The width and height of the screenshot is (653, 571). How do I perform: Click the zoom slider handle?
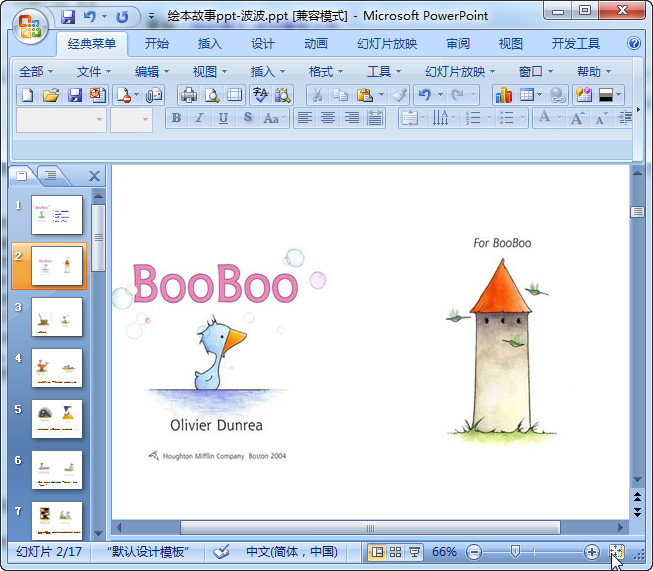515,552
